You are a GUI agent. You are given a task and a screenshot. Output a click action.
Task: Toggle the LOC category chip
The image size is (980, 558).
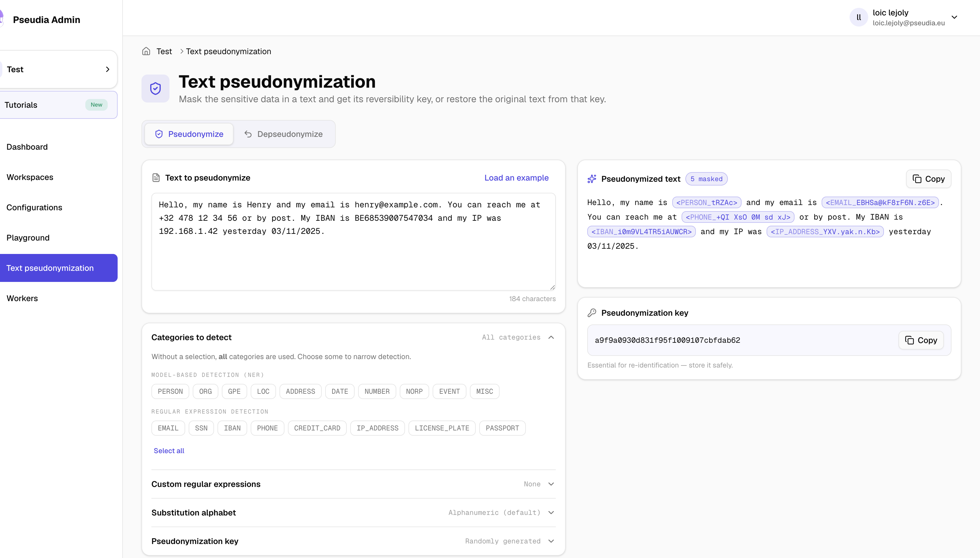pos(263,391)
